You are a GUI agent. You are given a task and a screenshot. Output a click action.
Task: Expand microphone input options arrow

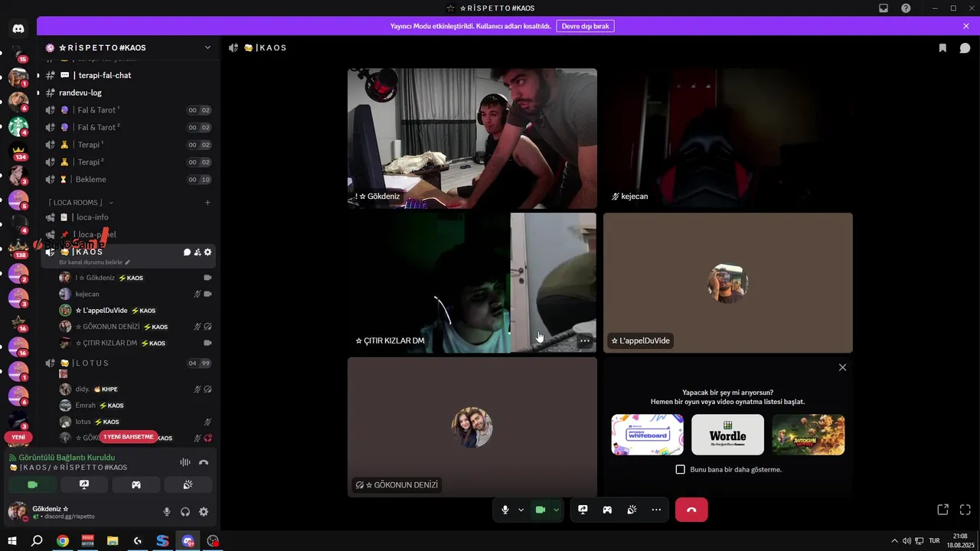(521, 510)
